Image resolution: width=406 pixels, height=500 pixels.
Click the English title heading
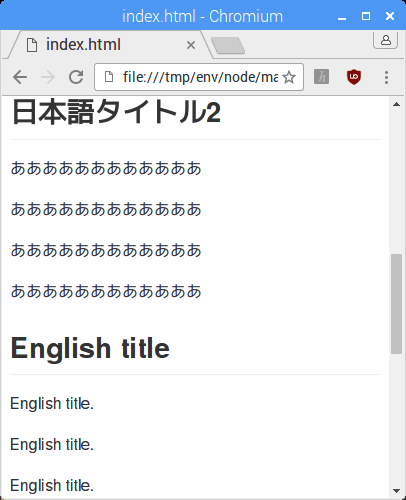click(90, 349)
